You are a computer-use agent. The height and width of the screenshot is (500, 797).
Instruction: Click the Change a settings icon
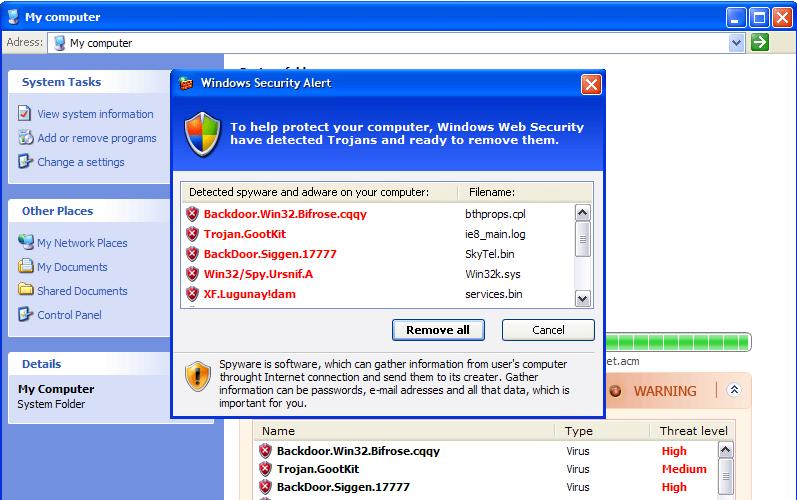point(25,161)
